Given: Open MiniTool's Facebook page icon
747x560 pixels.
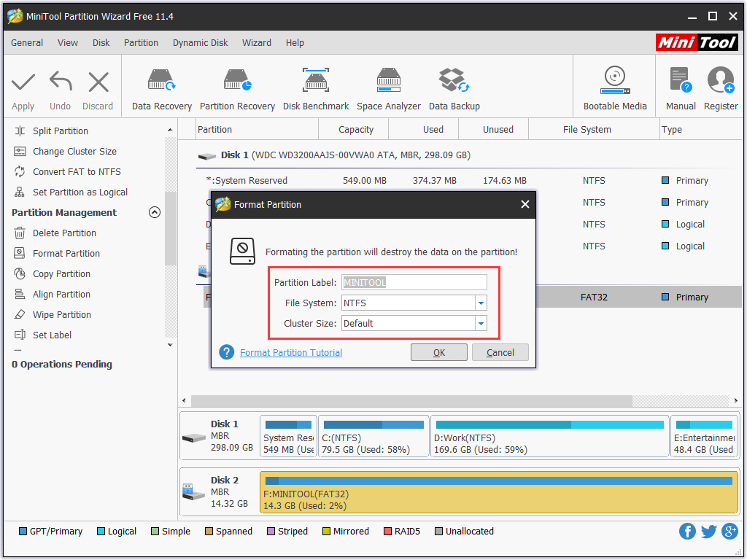Looking at the screenshot, I should [x=687, y=531].
